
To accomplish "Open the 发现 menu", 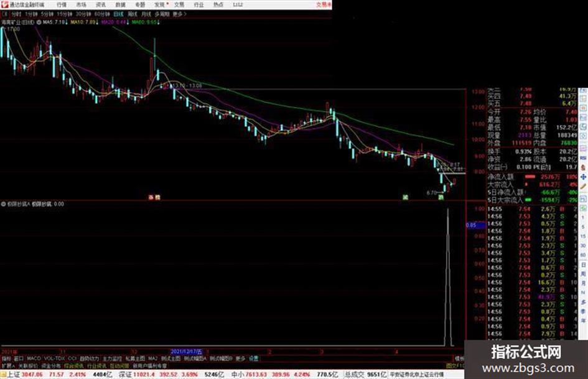I will [x=160, y=4].
